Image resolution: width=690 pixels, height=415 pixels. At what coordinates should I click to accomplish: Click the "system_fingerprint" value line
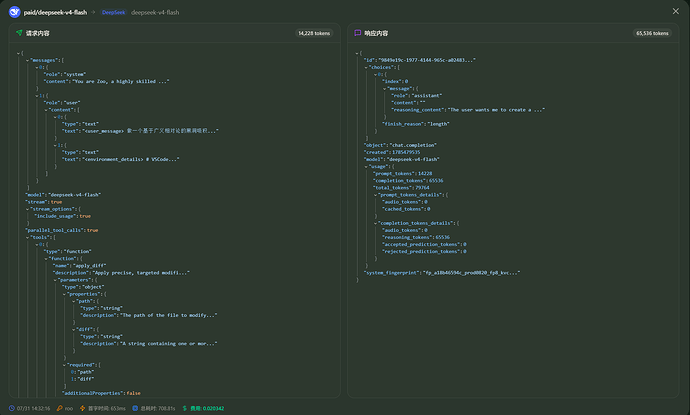coord(442,273)
